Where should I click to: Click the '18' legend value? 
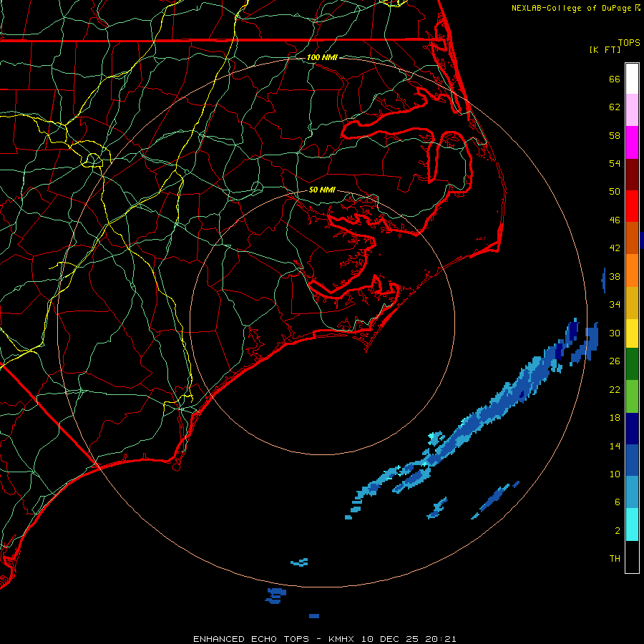pos(615,418)
